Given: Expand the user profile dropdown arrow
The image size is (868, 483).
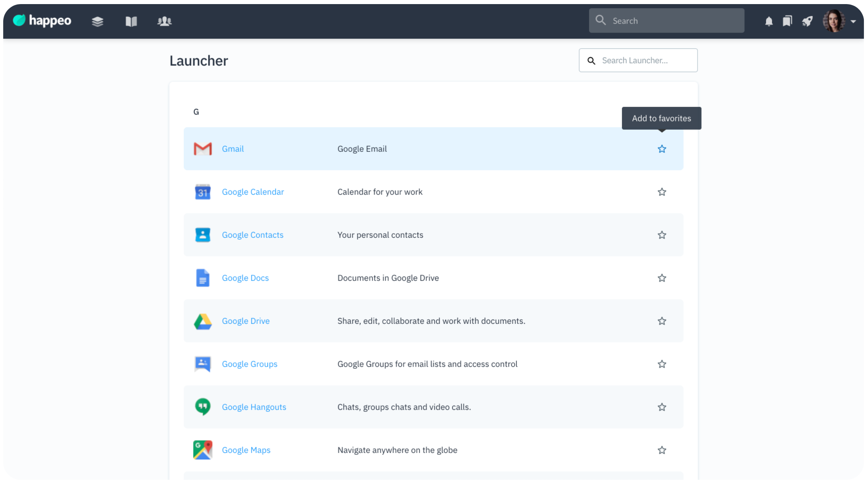Looking at the screenshot, I should (x=853, y=21).
